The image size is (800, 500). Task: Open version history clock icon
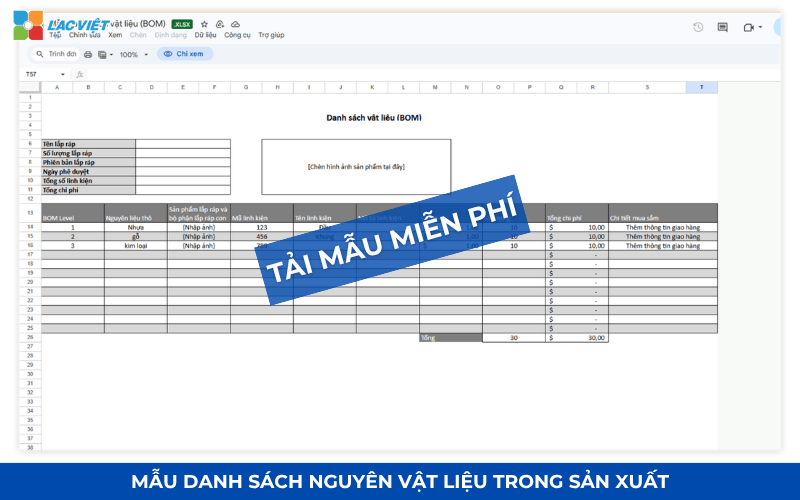pyautogui.click(x=698, y=27)
